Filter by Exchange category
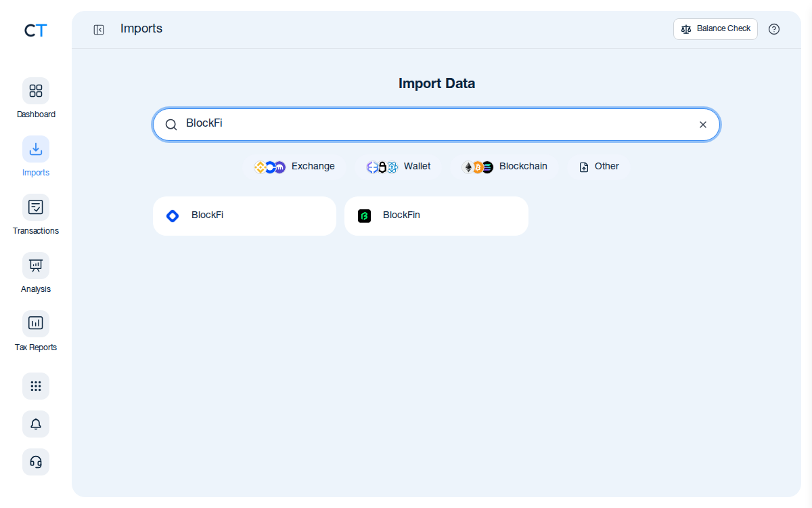The width and height of the screenshot is (812, 508). (x=294, y=167)
